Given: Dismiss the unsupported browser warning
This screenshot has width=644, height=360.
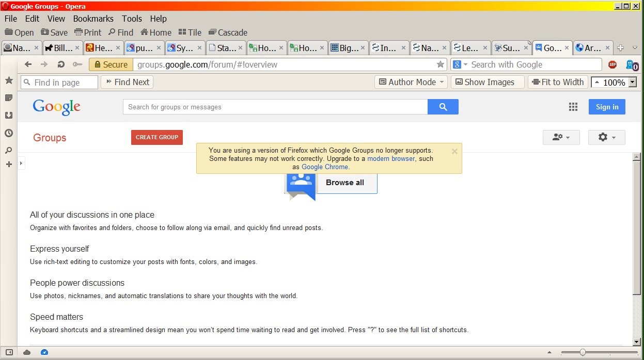Looking at the screenshot, I should (x=454, y=151).
